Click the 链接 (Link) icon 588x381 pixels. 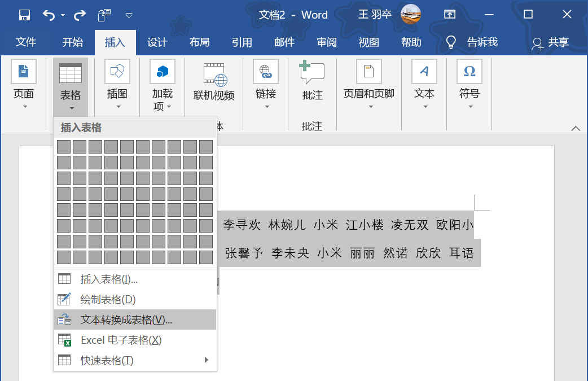(x=265, y=72)
